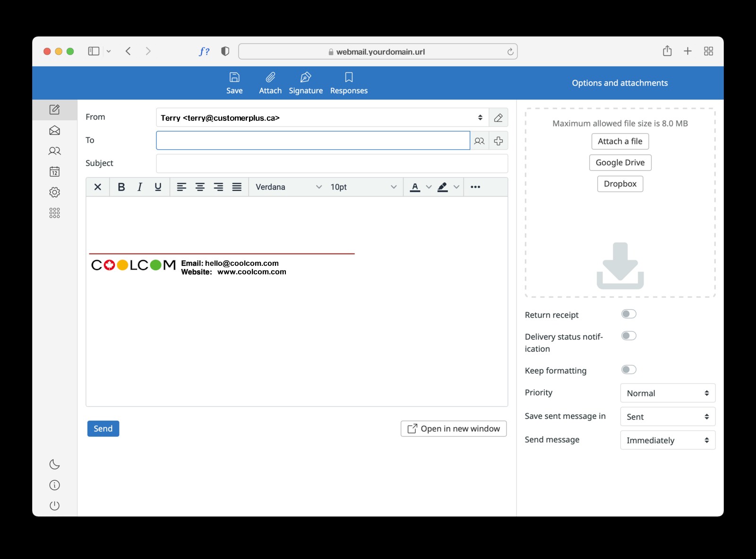Open the Contacts sidebar icon
Image resolution: width=756 pixels, height=559 pixels.
tap(55, 151)
